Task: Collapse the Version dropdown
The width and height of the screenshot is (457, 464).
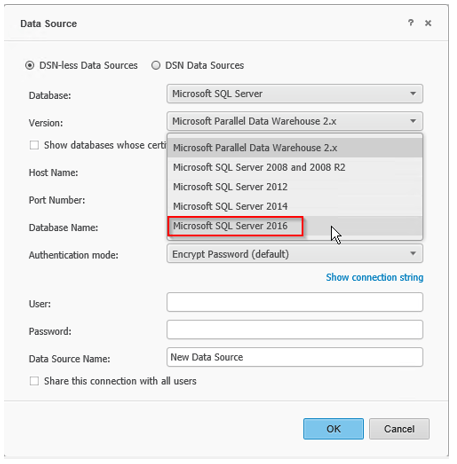Action: [295, 121]
